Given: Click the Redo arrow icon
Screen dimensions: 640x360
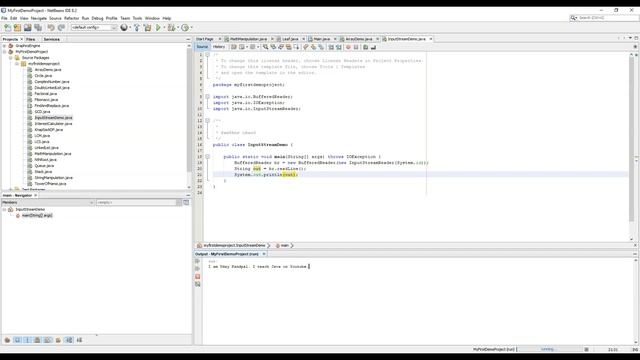Looking at the screenshot, I should [x=61, y=27].
